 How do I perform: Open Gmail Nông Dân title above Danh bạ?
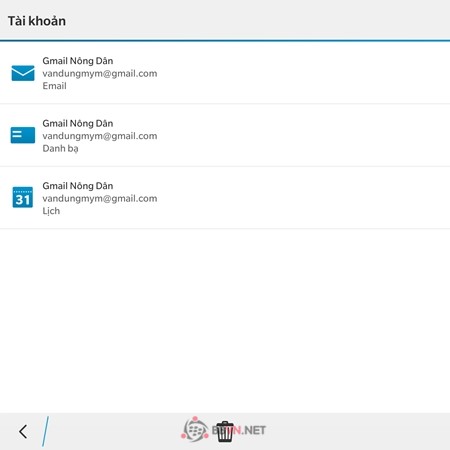(x=78, y=123)
